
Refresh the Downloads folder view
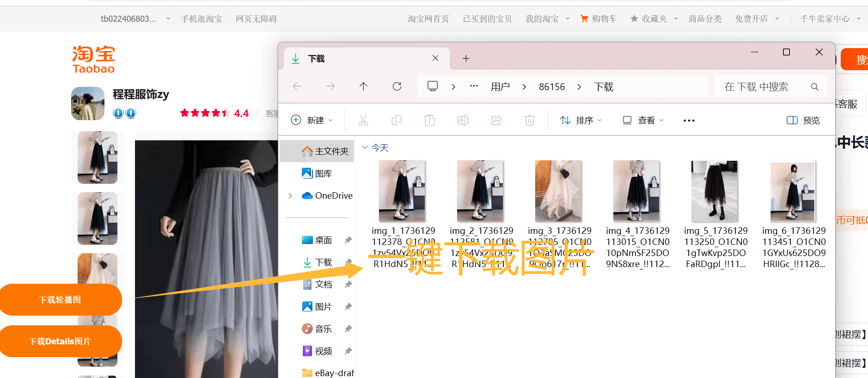(x=397, y=86)
